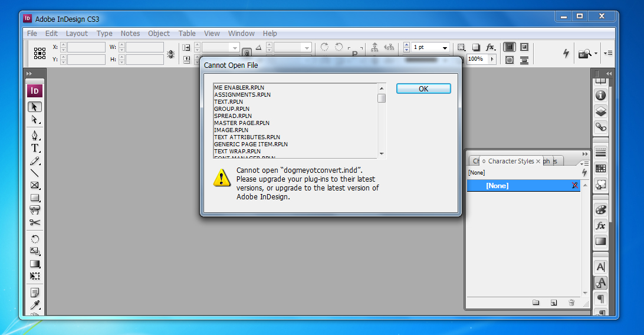The width and height of the screenshot is (644, 335).
Task: Select the Line tool
Action: [x=34, y=173]
